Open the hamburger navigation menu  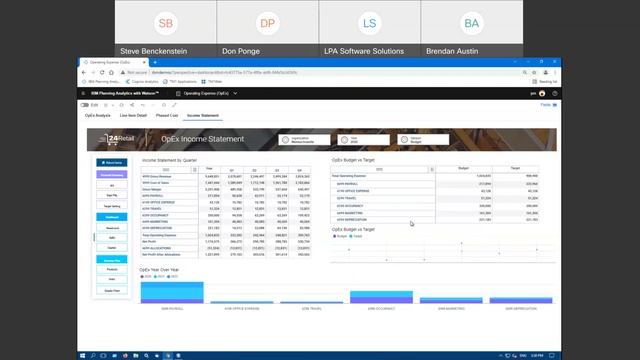[x=83, y=93]
